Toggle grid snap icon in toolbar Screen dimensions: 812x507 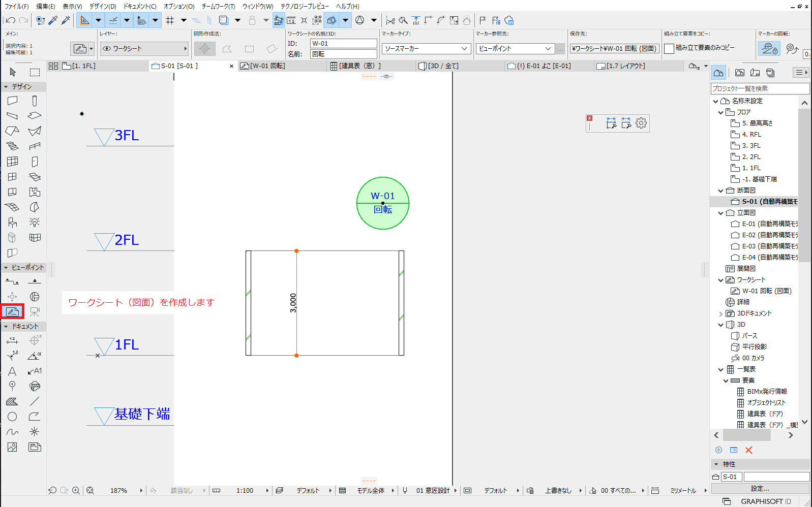tap(170, 20)
